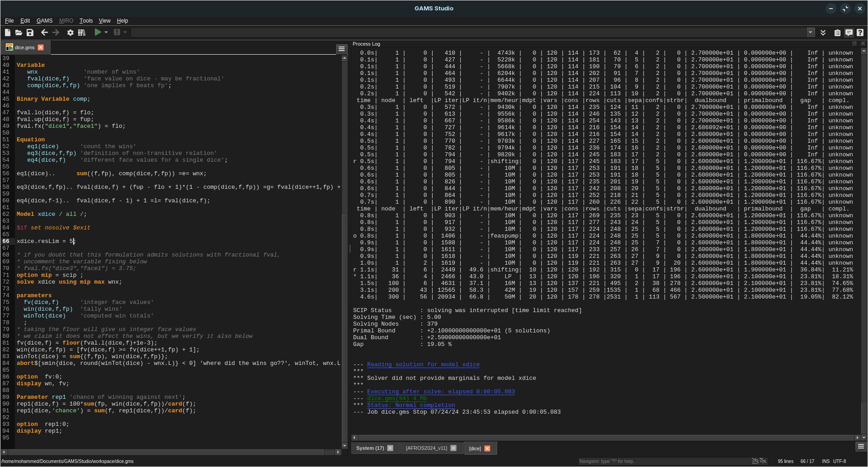
Task: Open the View menu
Action: 105,21
